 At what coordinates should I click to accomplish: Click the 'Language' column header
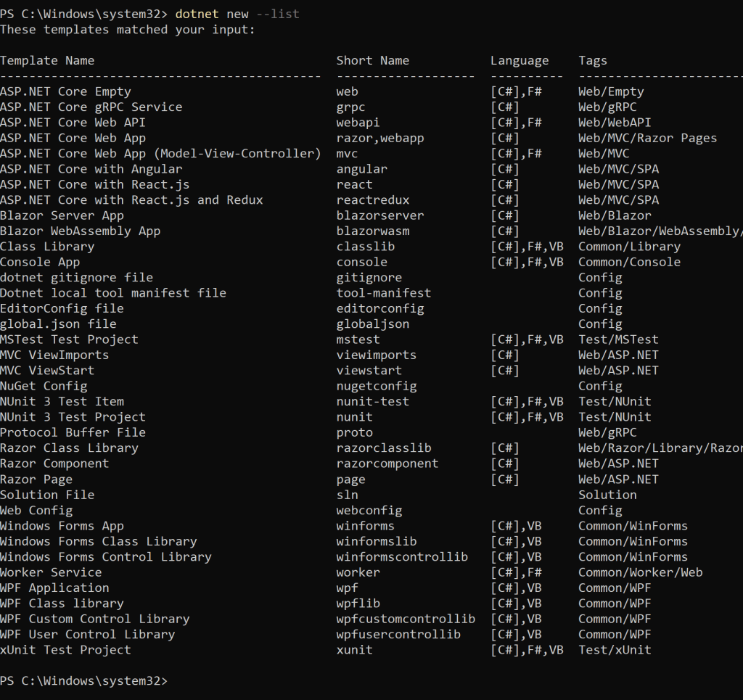tap(520, 61)
